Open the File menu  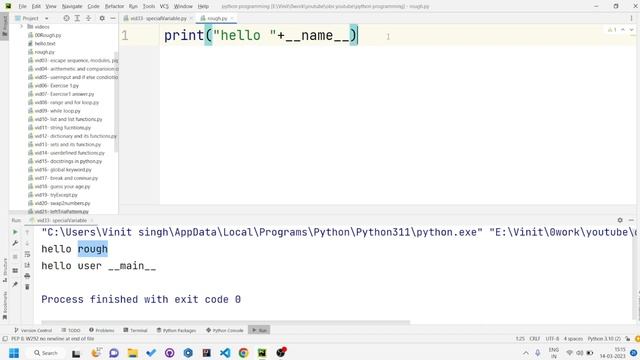pos(22,7)
